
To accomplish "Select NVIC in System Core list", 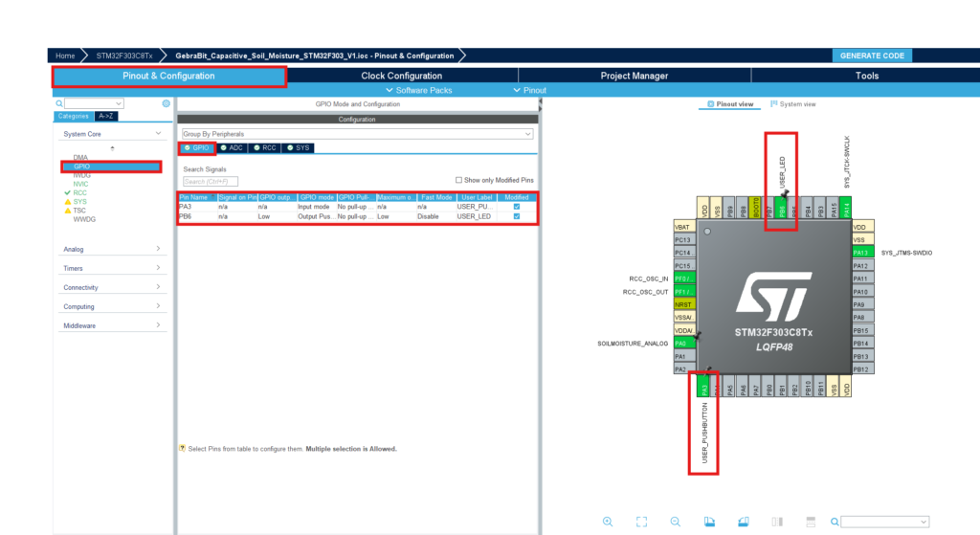I will 80,184.
